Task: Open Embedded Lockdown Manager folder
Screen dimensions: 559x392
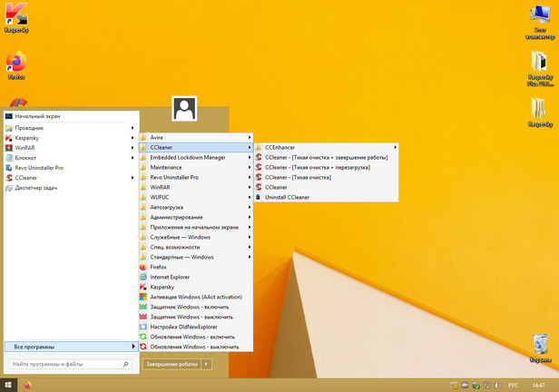Action: 196,157
